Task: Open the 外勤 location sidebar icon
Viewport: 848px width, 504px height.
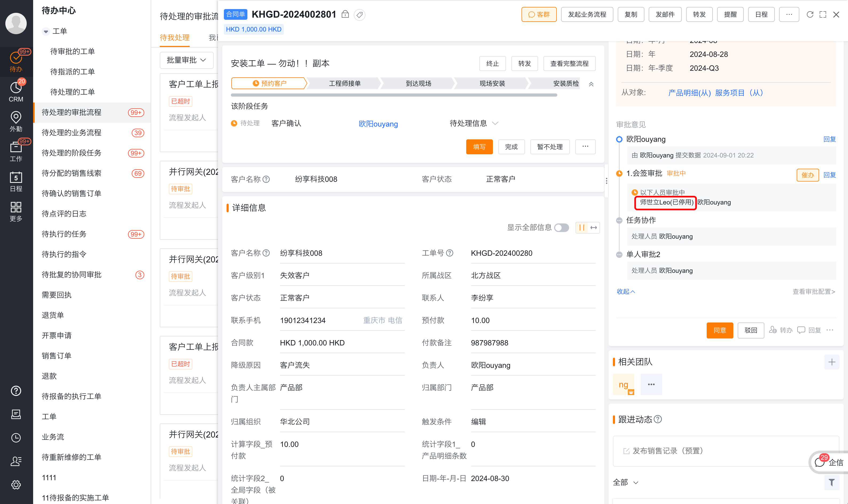Action: point(16,121)
